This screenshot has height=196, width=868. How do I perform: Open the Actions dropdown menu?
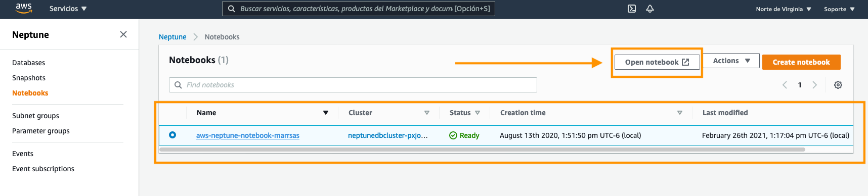coord(731,61)
